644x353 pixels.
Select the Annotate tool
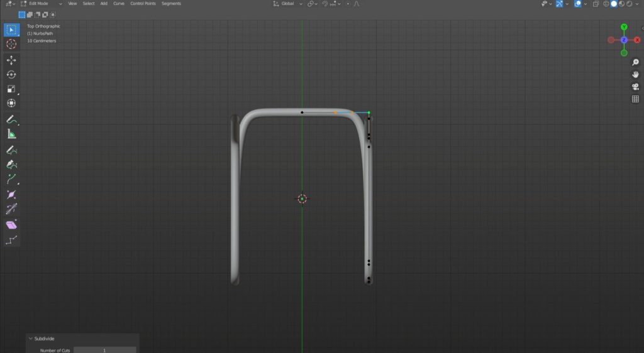coord(11,119)
